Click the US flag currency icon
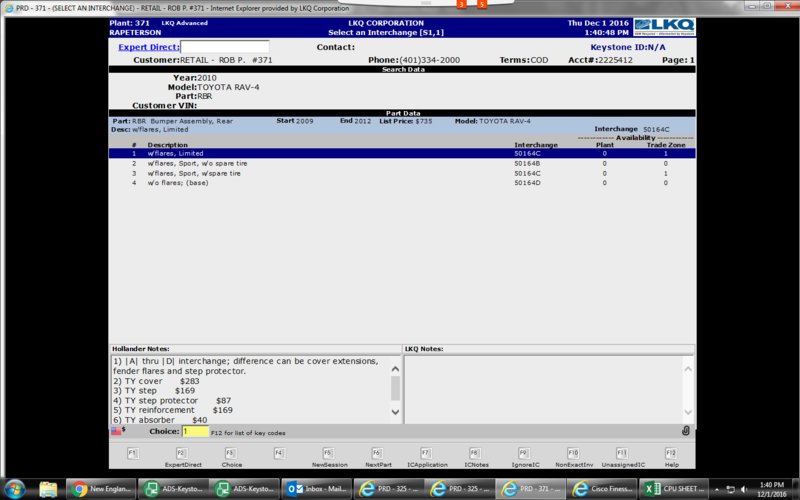This screenshot has height=500, width=800. [116, 431]
